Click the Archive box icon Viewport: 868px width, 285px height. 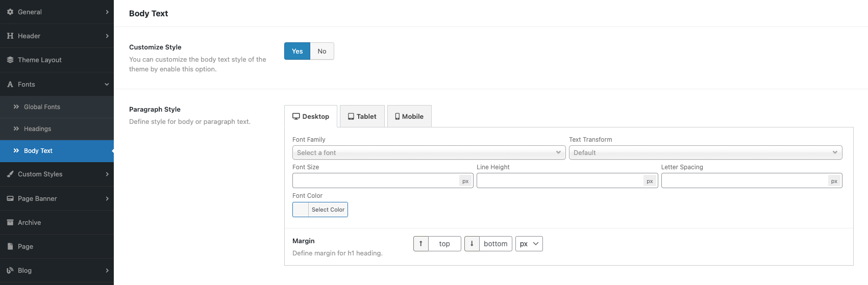pos(10,222)
